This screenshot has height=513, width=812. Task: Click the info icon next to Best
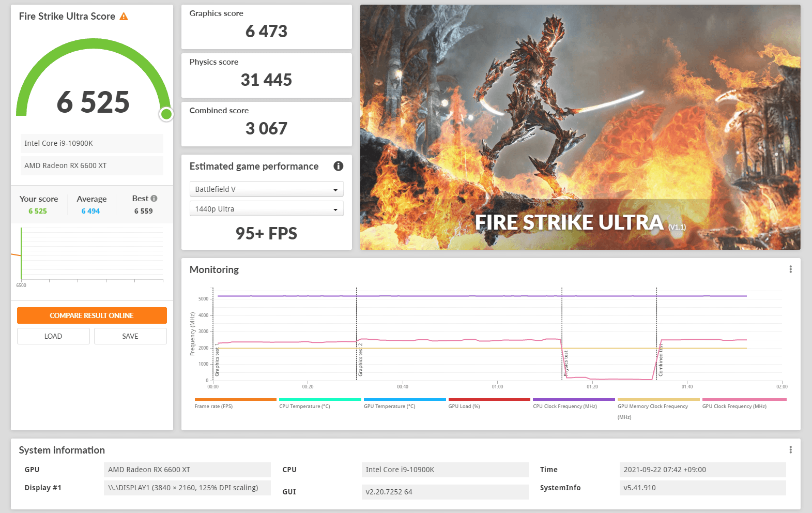point(154,199)
